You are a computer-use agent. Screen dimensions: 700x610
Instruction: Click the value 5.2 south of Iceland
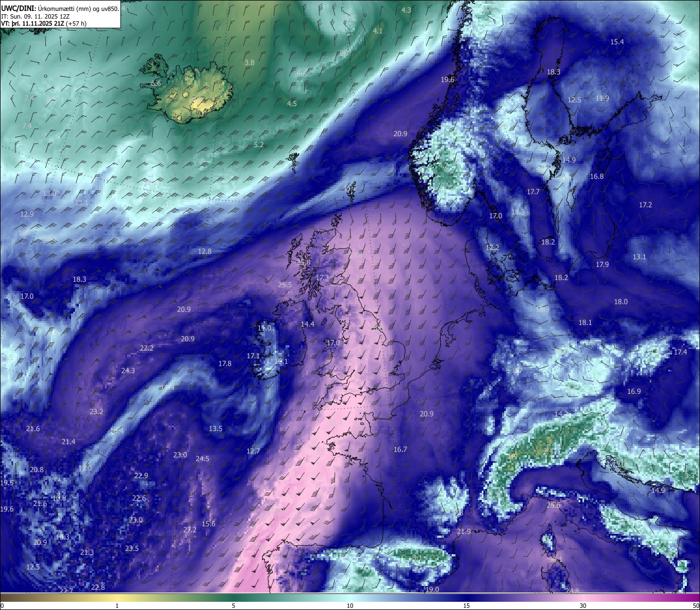pos(259,145)
